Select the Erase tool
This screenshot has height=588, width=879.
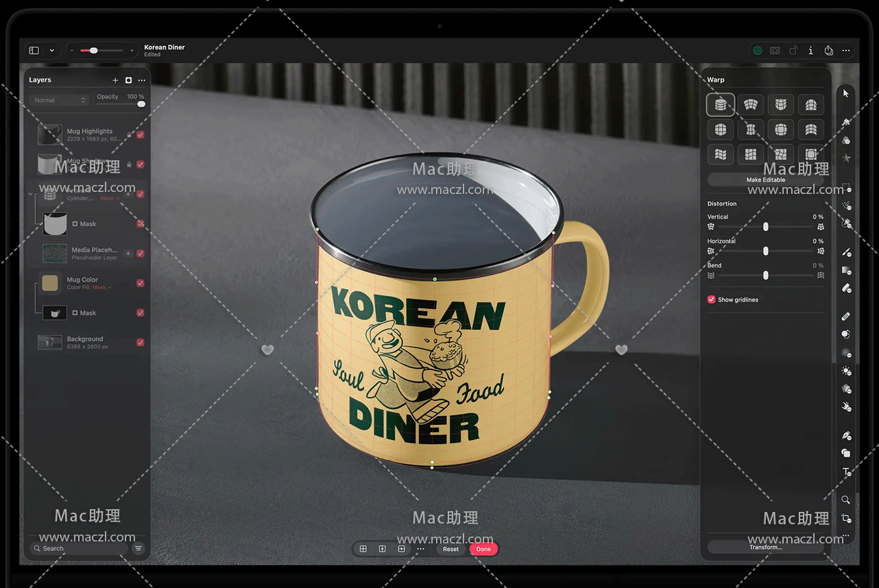click(846, 288)
